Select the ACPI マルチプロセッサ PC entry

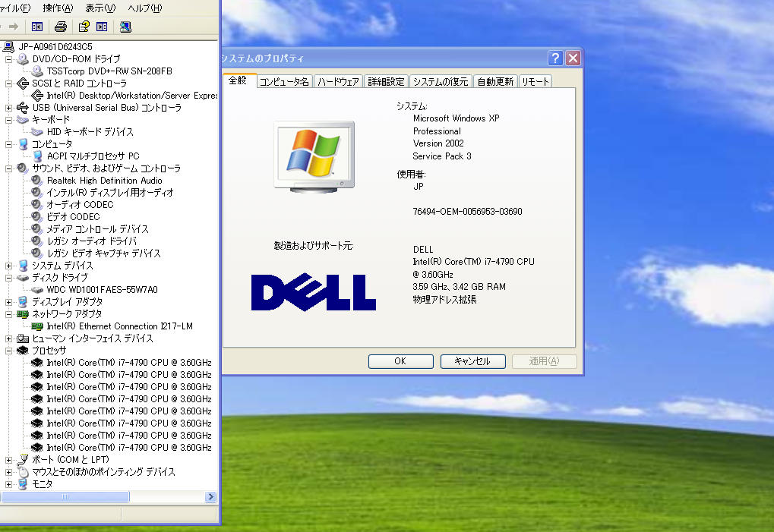point(93,156)
